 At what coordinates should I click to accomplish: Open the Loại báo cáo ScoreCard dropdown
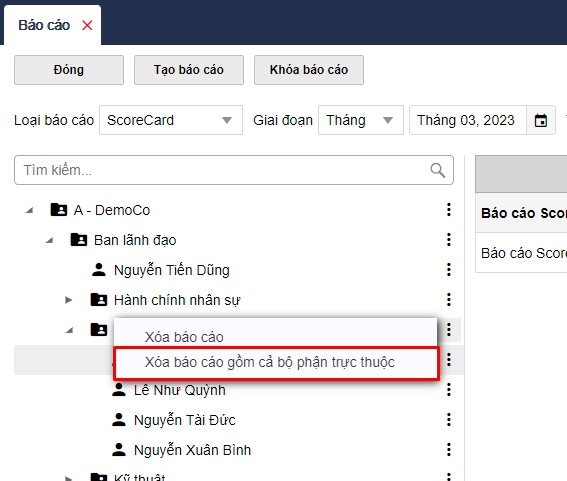point(171,120)
